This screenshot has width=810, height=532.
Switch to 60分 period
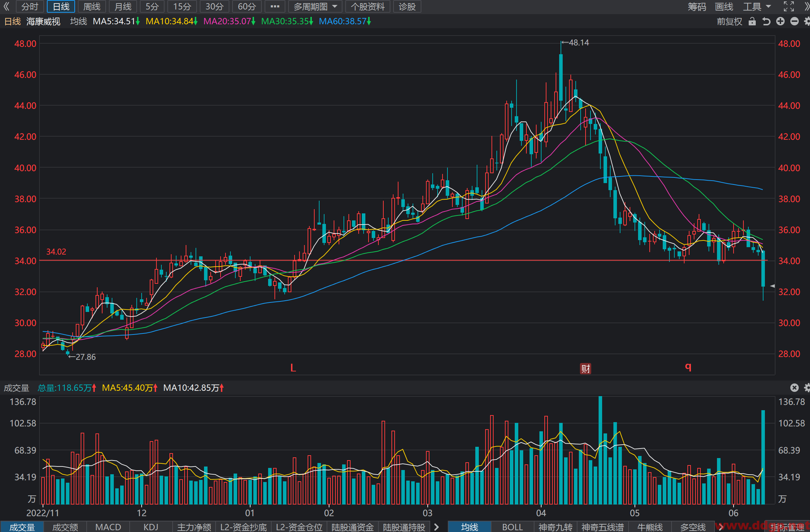(x=247, y=6)
